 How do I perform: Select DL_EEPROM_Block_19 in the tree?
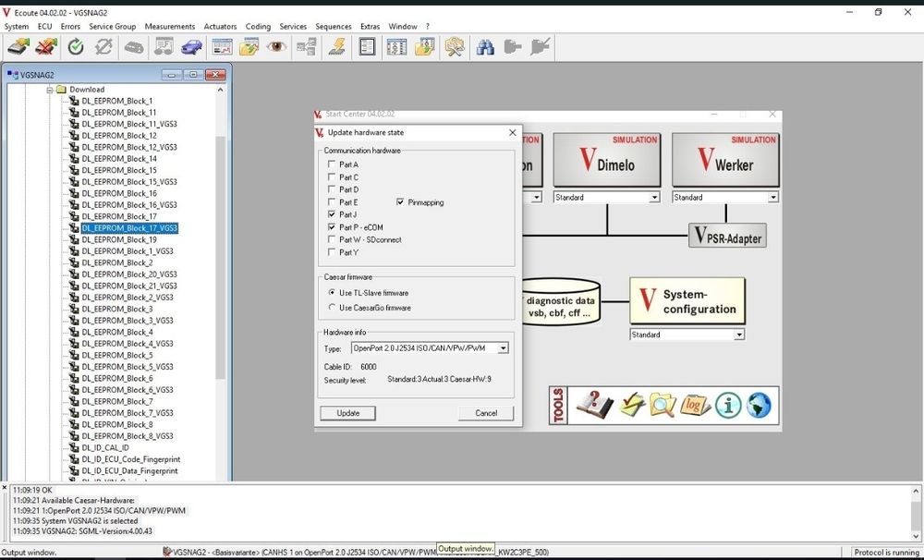[119, 240]
